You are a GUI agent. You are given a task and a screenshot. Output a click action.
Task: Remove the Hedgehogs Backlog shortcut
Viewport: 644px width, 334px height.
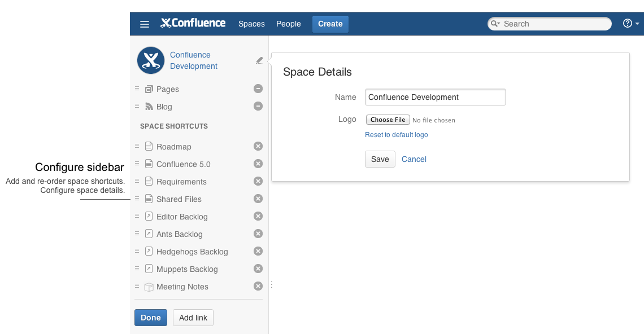coord(258,251)
